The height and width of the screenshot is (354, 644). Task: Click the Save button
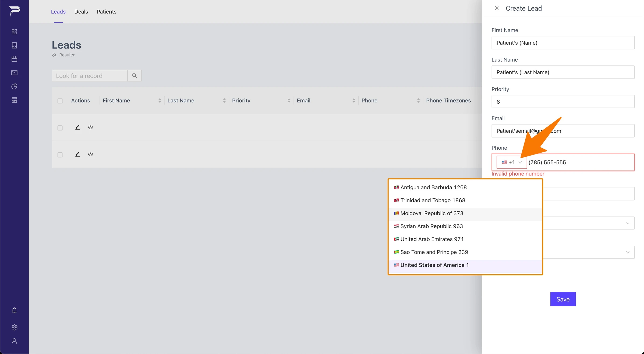(x=563, y=299)
